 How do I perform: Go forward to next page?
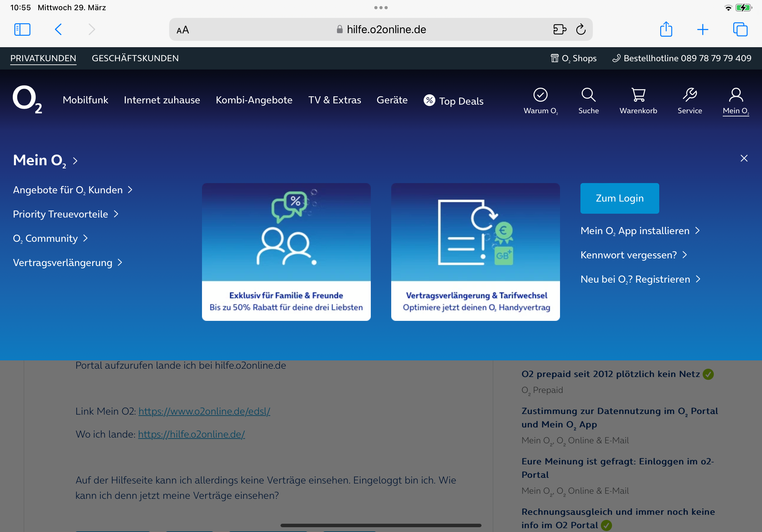[92, 30]
